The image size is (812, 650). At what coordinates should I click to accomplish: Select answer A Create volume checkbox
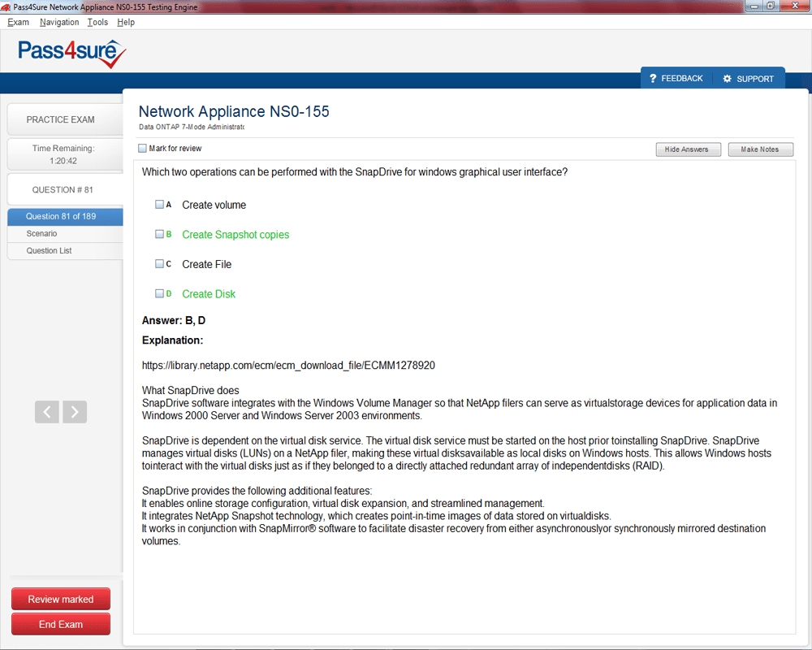pyautogui.click(x=160, y=205)
